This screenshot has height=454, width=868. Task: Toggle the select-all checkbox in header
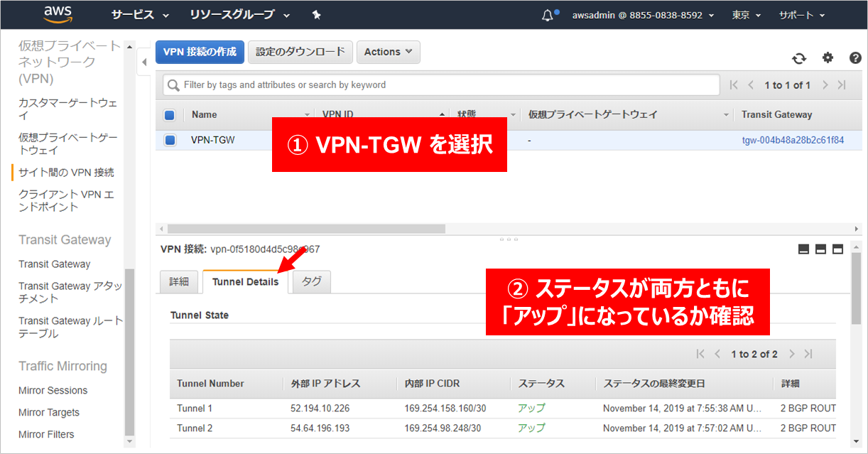(170, 115)
